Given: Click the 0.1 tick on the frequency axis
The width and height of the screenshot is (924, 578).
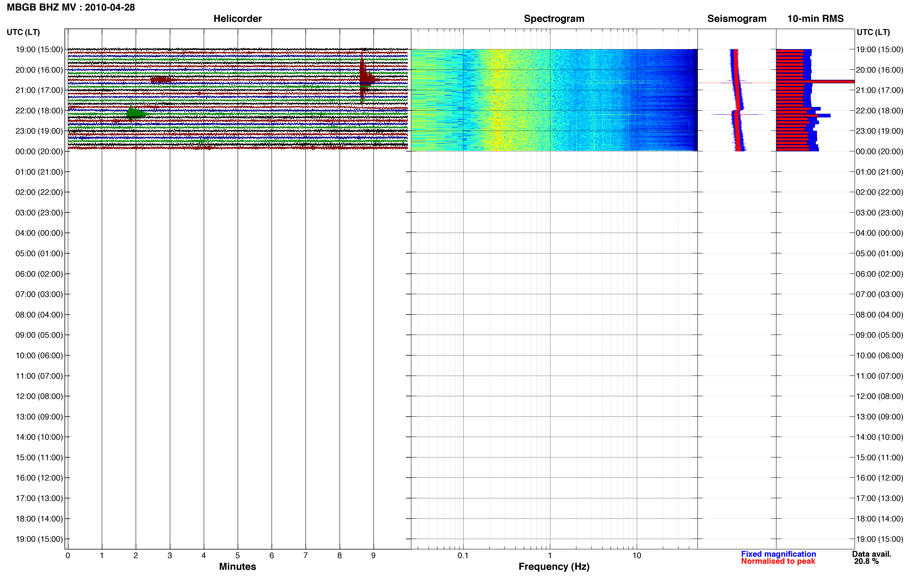Looking at the screenshot, I should pyautogui.click(x=463, y=555).
